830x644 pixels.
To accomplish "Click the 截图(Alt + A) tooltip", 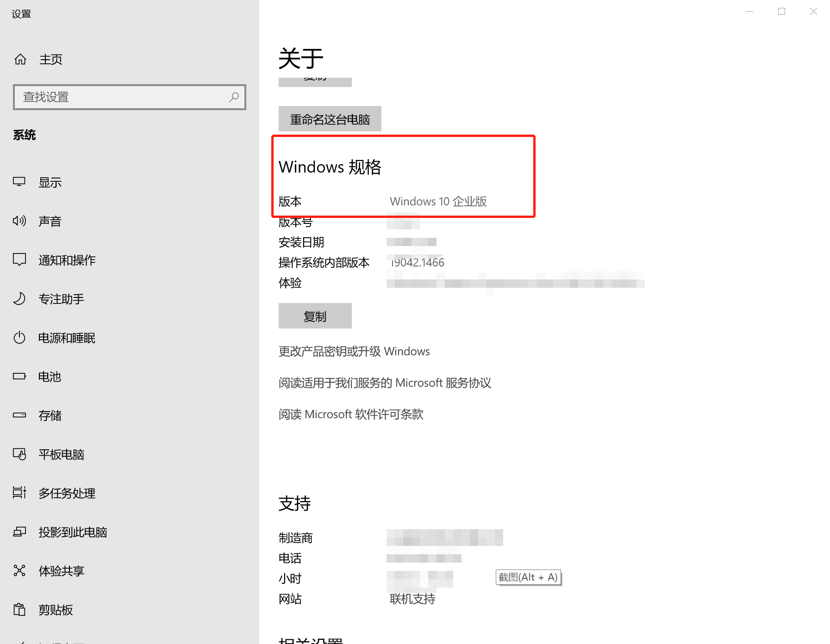I will click(x=528, y=577).
